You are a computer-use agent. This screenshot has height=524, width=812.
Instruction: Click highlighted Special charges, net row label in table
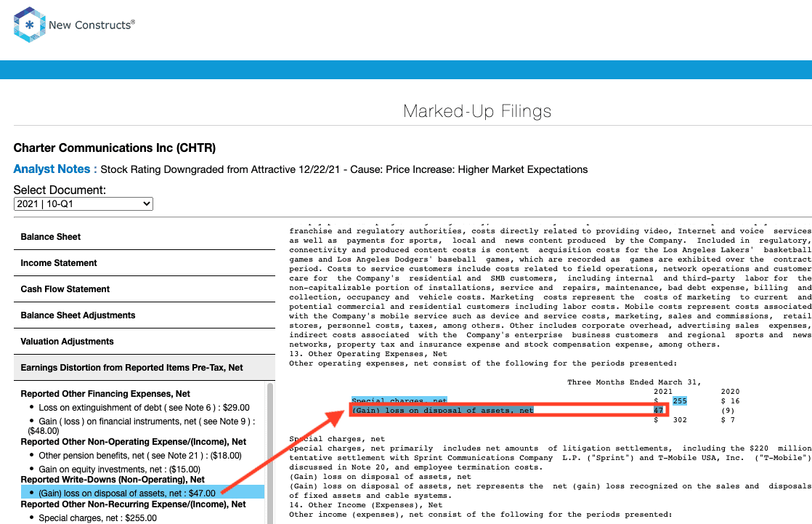point(399,400)
